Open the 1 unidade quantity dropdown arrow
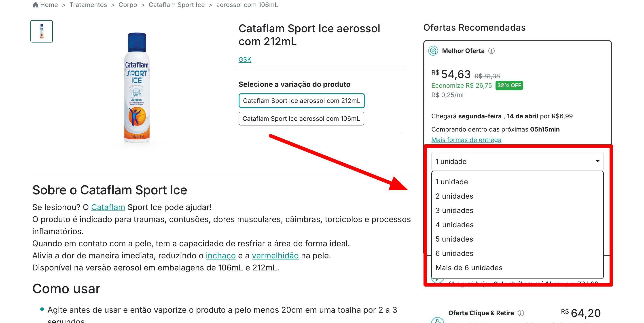 [x=597, y=161]
